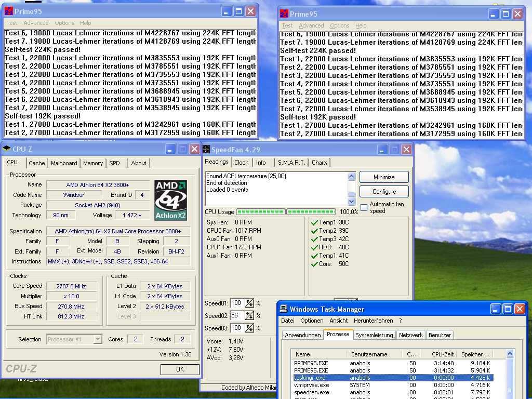Open Herunterfahren menu in Task-Manager
The width and height of the screenshot is (532, 399).
(373, 321)
